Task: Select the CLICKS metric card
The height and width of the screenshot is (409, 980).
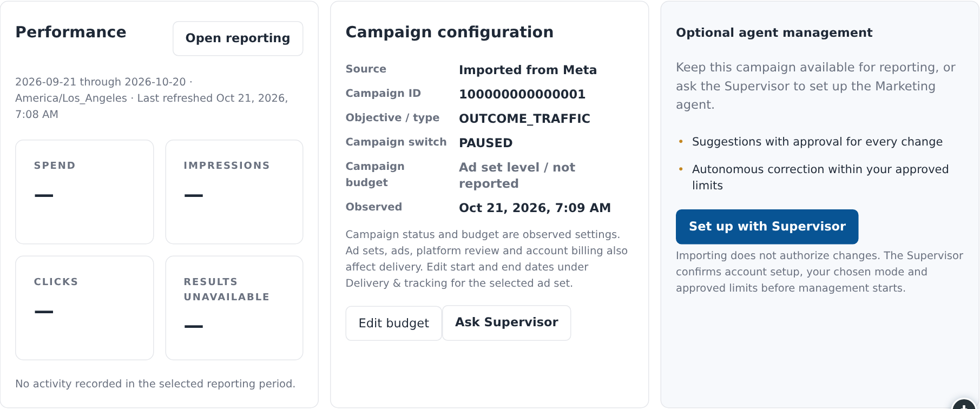Action: pos(84,308)
